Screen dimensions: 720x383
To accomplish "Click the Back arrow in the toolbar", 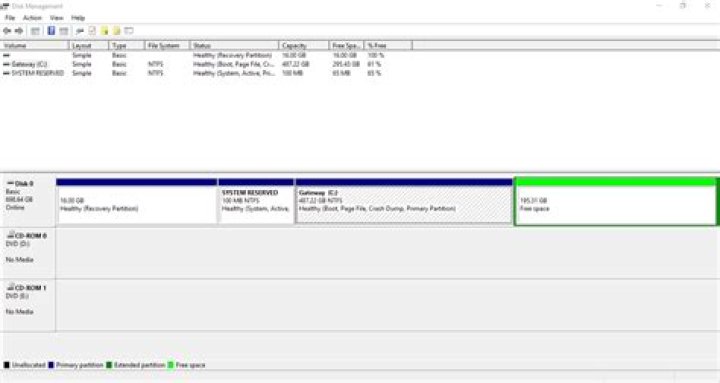I will [x=7, y=31].
